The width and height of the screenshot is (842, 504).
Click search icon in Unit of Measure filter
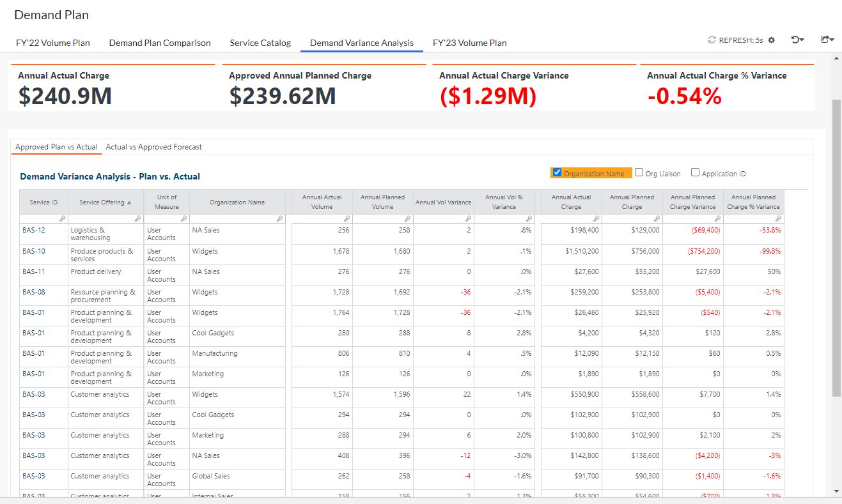tap(184, 218)
